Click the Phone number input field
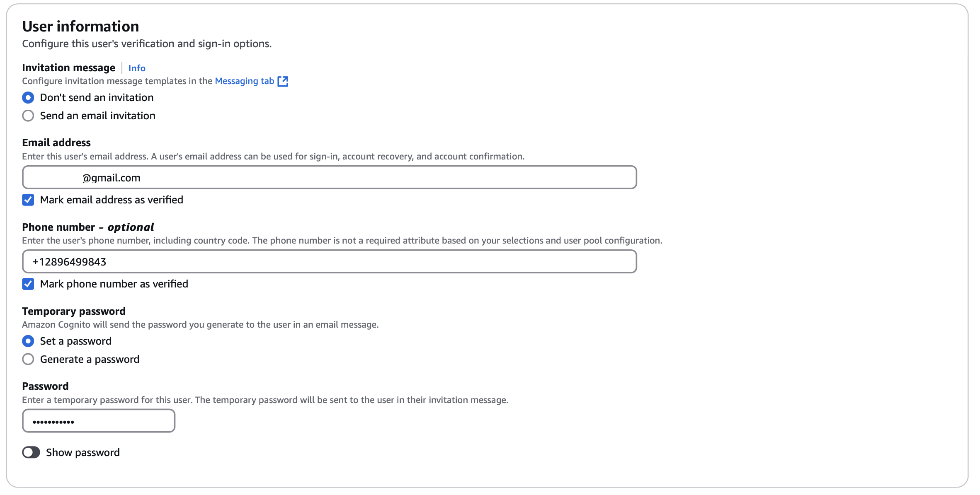The height and width of the screenshot is (495, 980). pos(330,261)
